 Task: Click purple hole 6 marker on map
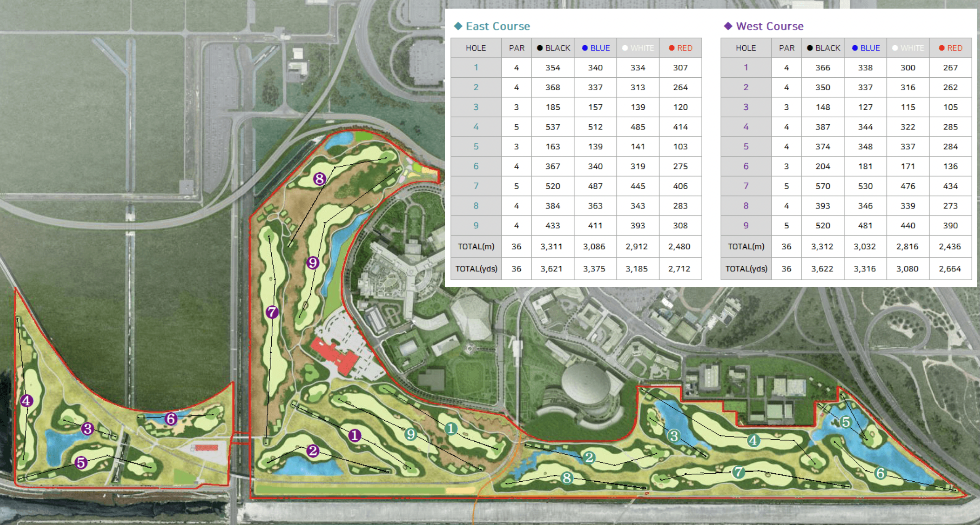click(171, 419)
